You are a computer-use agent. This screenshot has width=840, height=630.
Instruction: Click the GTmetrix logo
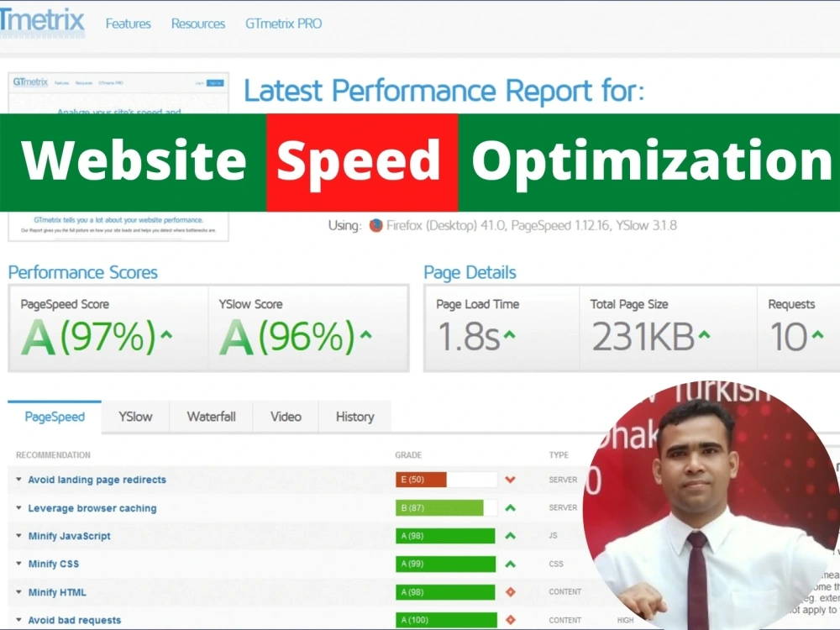tap(42, 23)
